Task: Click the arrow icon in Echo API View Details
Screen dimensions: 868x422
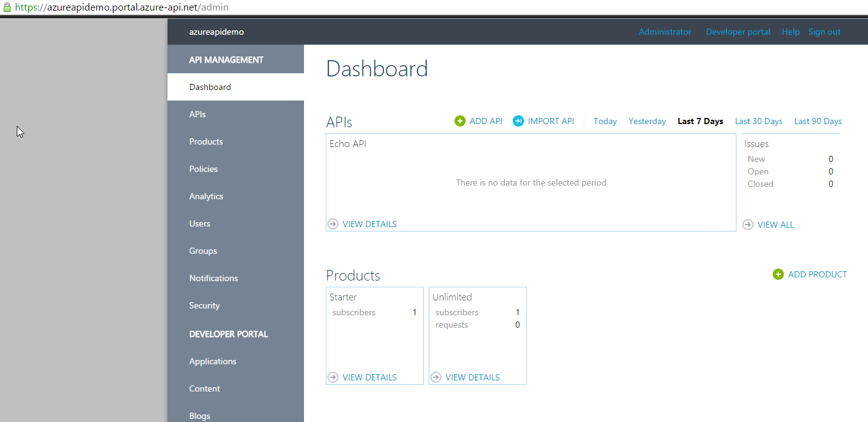Action: (x=333, y=224)
